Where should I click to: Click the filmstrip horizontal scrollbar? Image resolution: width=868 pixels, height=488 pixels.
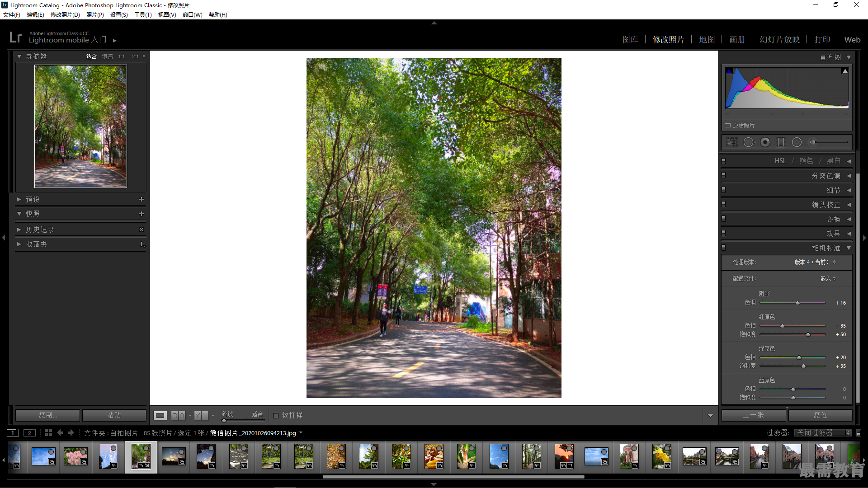click(453, 476)
